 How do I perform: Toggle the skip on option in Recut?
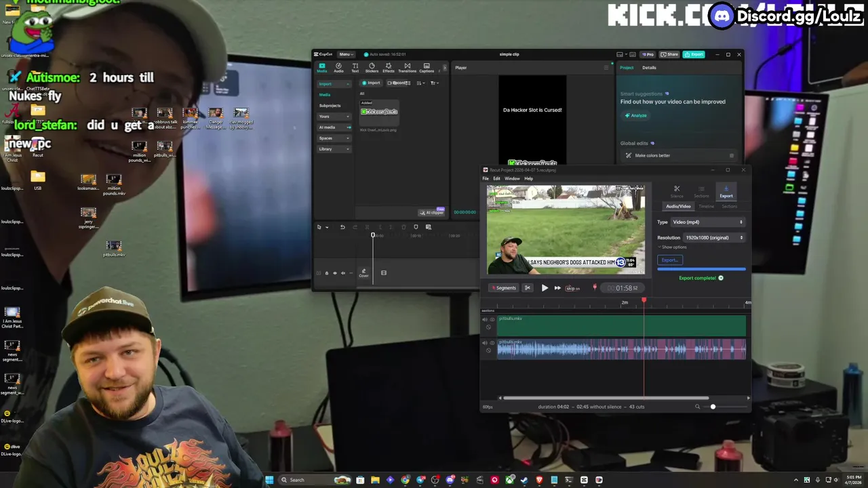point(573,288)
